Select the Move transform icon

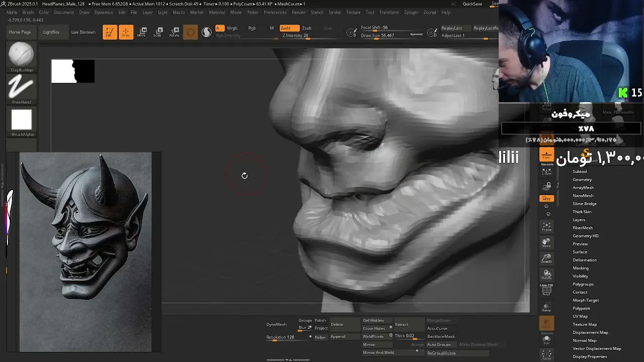(x=142, y=32)
